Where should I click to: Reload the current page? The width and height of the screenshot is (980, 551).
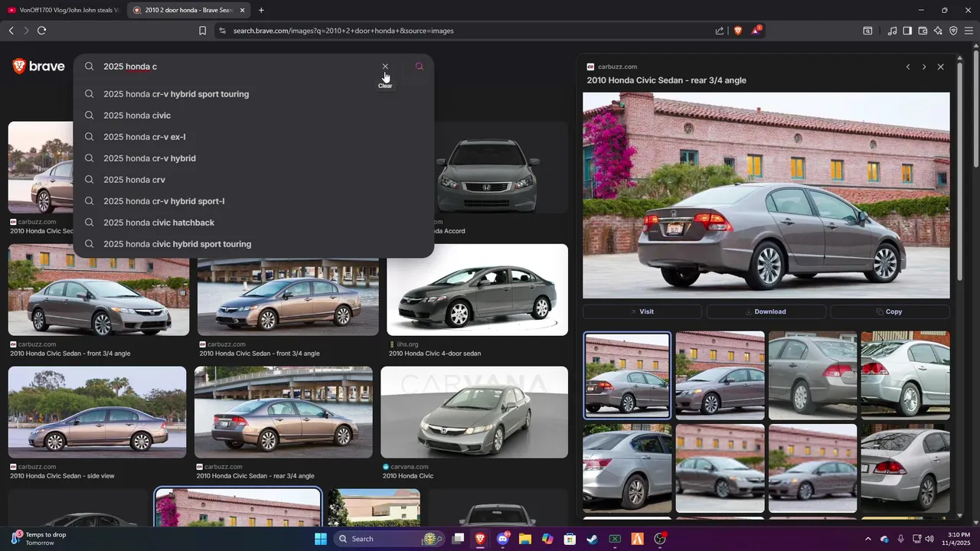click(41, 31)
